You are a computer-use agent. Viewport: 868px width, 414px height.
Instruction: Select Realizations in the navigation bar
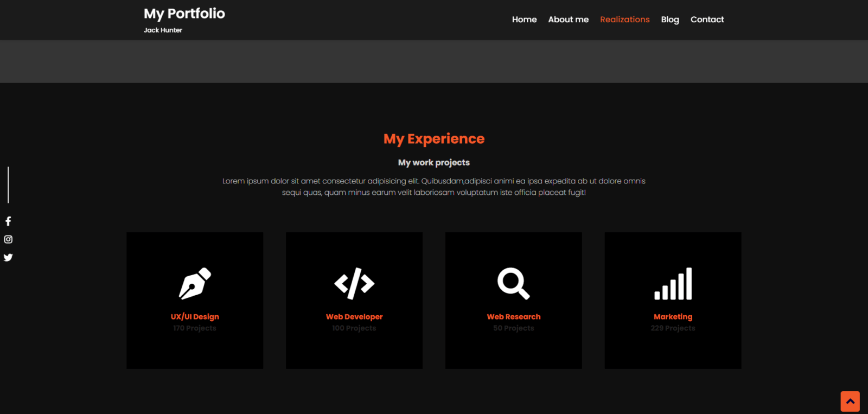point(624,20)
